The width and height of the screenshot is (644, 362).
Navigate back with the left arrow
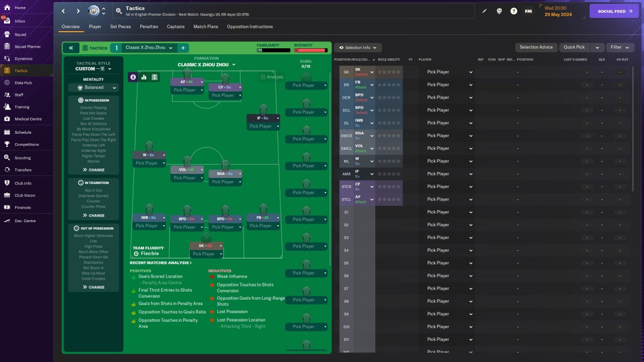pos(63,11)
